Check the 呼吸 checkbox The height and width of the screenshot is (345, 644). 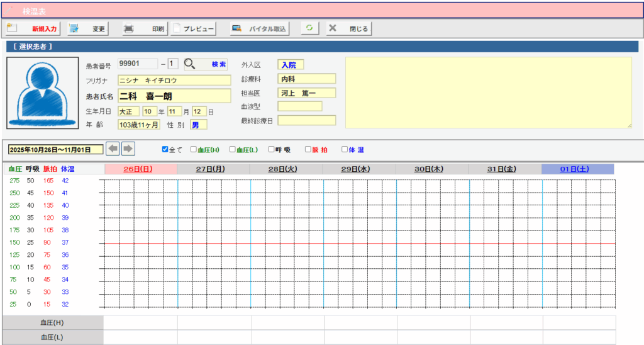[271, 150]
